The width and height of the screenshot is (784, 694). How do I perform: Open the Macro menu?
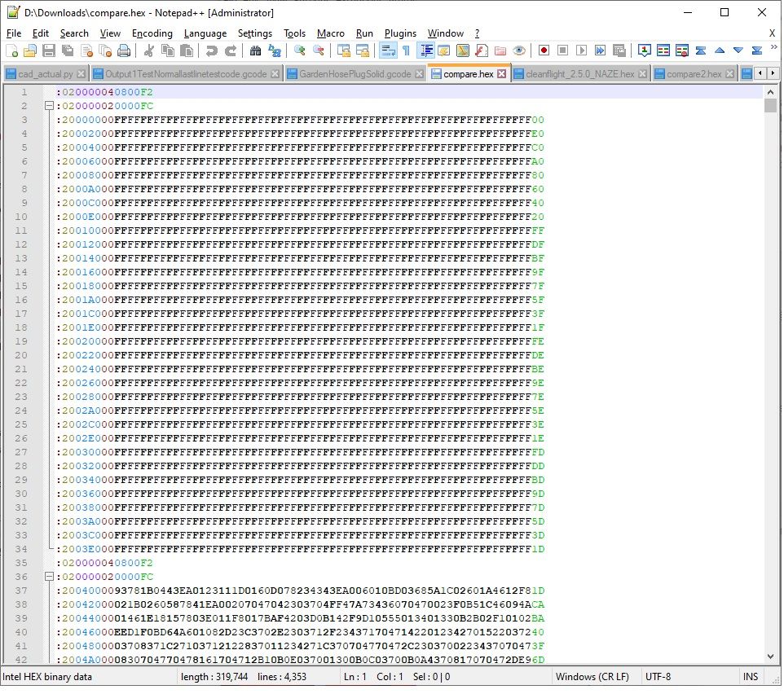(331, 33)
